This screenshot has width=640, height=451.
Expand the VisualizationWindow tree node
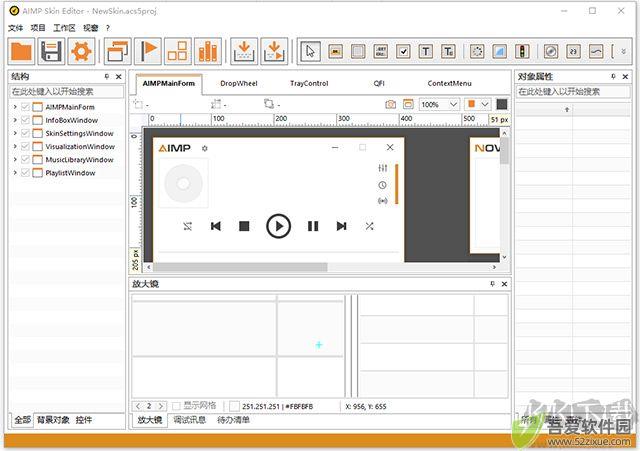click(15, 146)
